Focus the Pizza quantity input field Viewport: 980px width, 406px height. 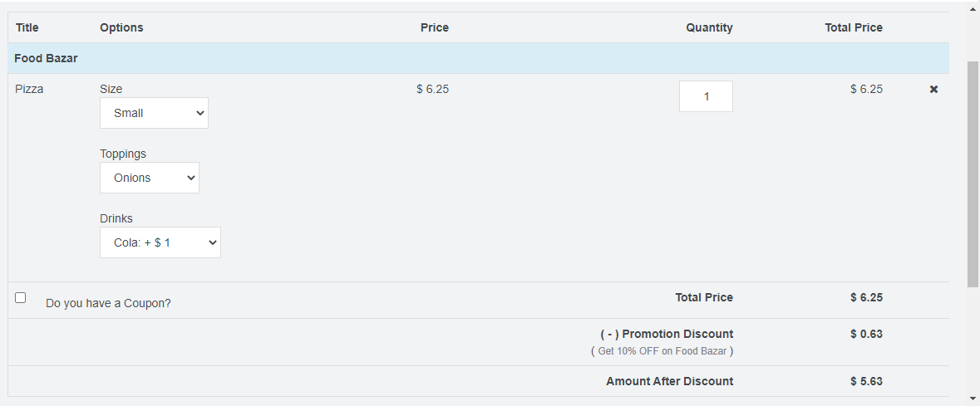[706, 96]
